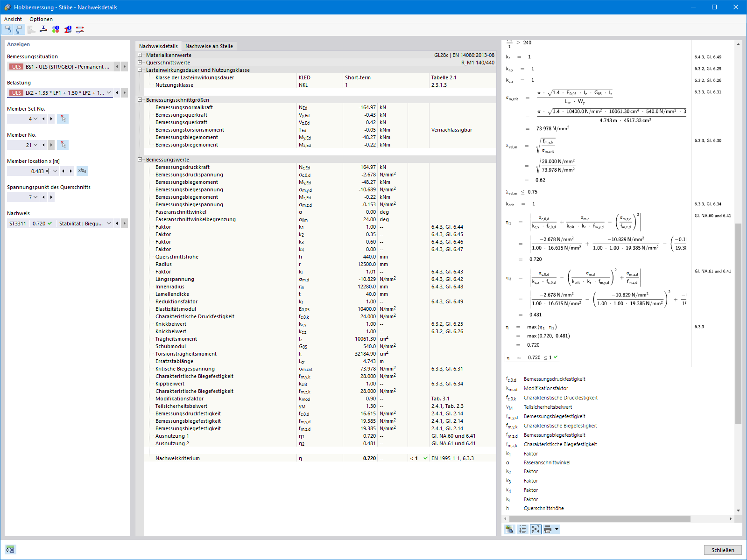The width and height of the screenshot is (747, 560).
Task: Open material info via colored circles icon
Action: (56, 29)
